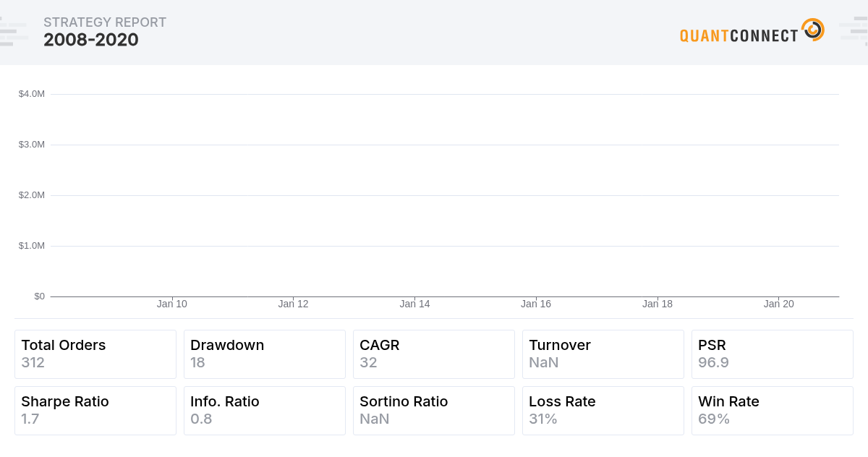
Task: Open the Sharpe Ratio stat card
Action: [x=95, y=411]
